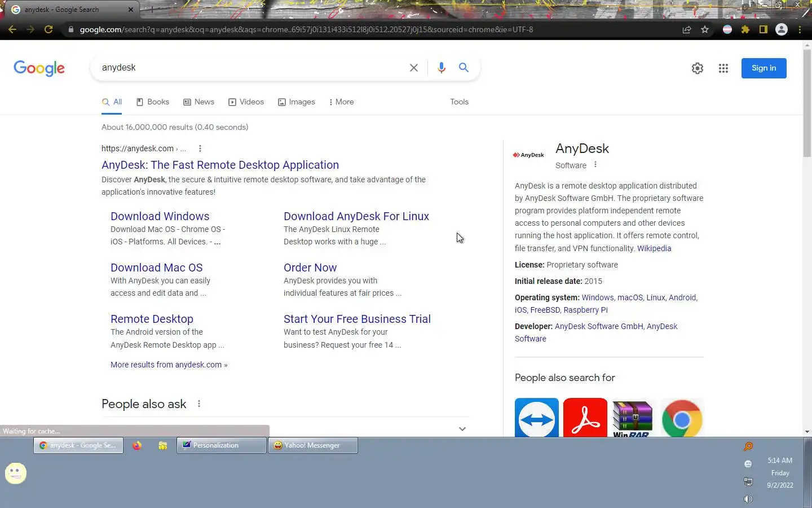Viewport: 812px width, 508px height.
Task: Open the Order Now link
Action: 310,268
